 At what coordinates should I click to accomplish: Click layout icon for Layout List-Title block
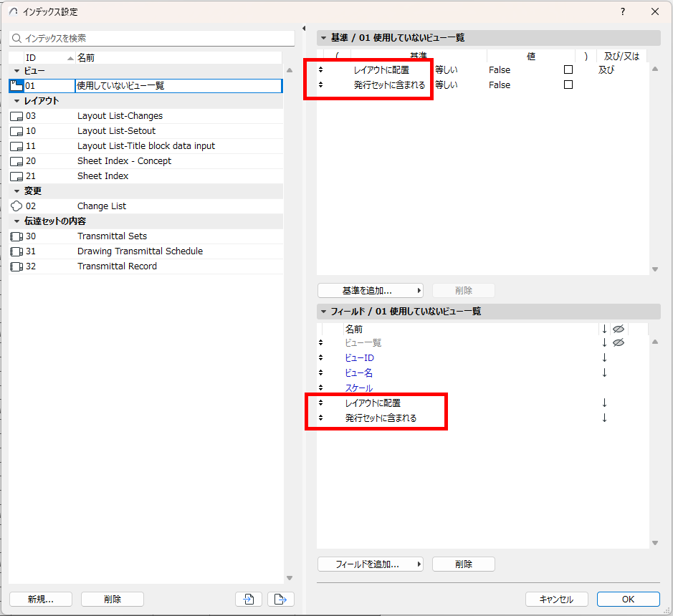16,146
